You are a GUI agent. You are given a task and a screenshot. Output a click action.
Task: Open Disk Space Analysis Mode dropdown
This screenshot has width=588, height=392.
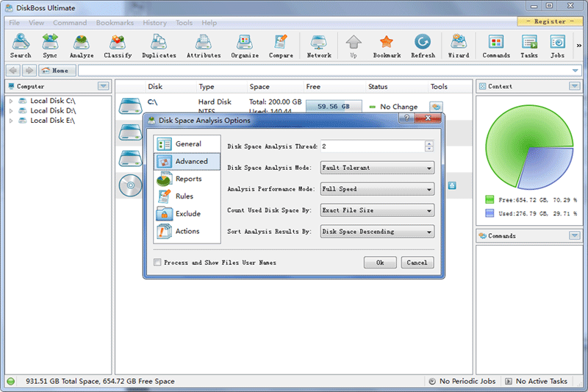pyautogui.click(x=377, y=168)
